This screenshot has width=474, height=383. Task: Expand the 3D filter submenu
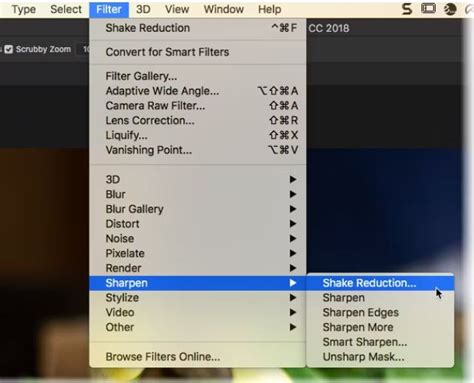[198, 179]
